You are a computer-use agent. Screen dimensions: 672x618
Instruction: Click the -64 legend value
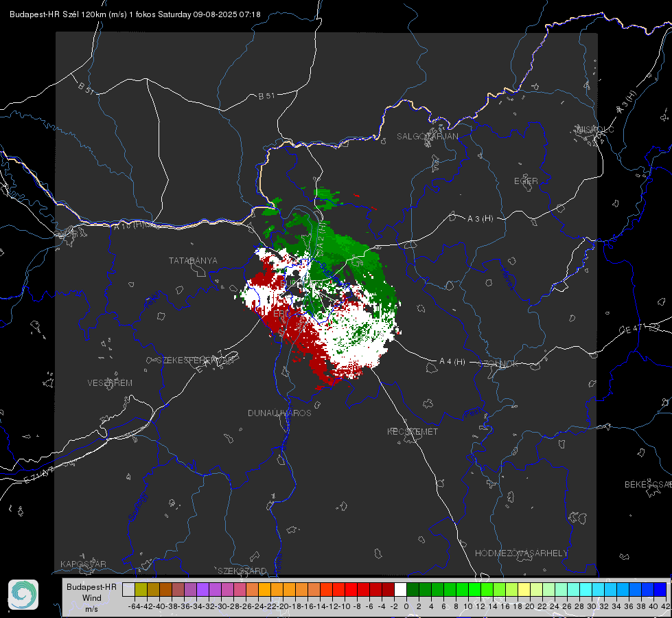tap(135, 606)
